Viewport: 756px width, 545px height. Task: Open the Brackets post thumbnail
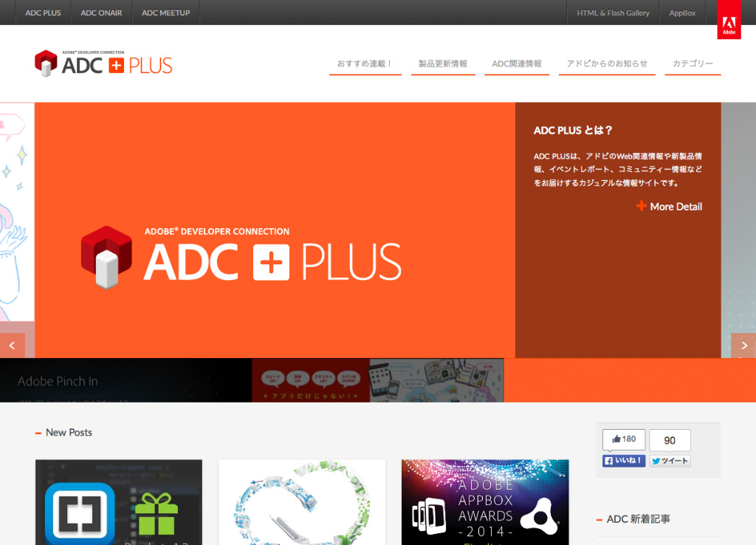(119, 502)
